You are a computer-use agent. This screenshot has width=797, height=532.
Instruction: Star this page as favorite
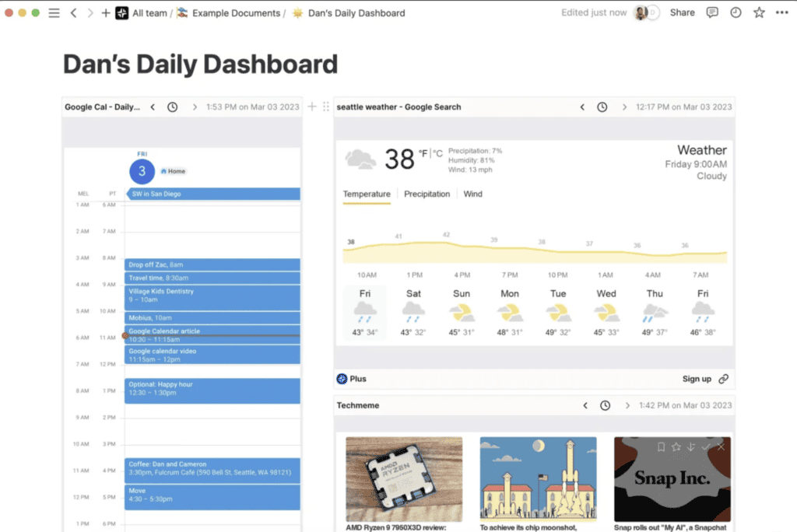click(x=759, y=12)
